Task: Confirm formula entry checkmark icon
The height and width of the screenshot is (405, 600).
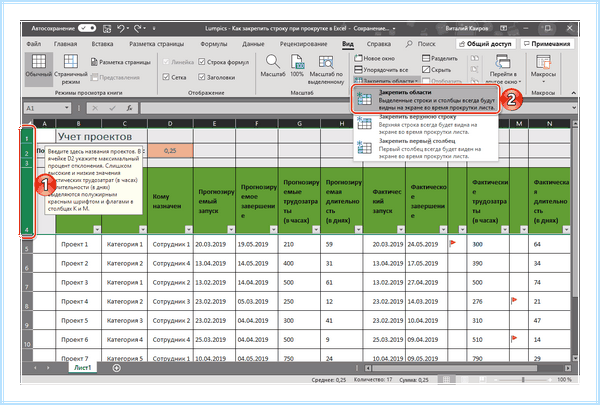Action: point(112,108)
